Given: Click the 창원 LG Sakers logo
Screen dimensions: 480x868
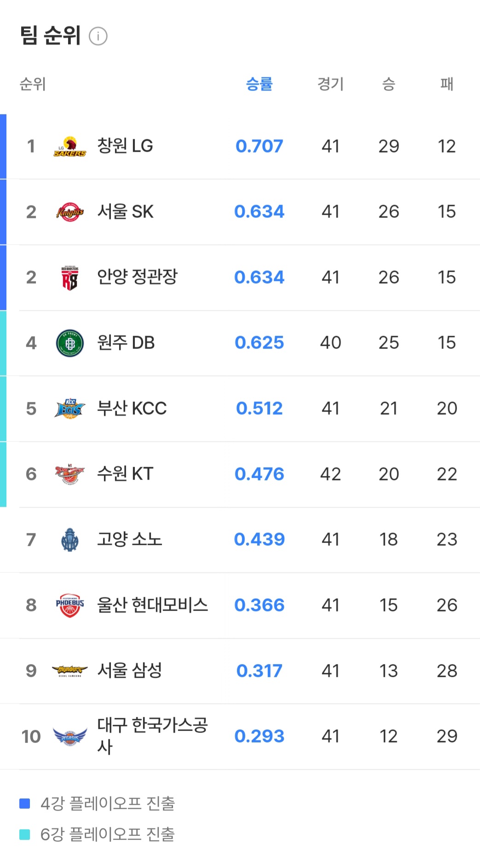Looking at the screenshot, I should tap(69, 147).
